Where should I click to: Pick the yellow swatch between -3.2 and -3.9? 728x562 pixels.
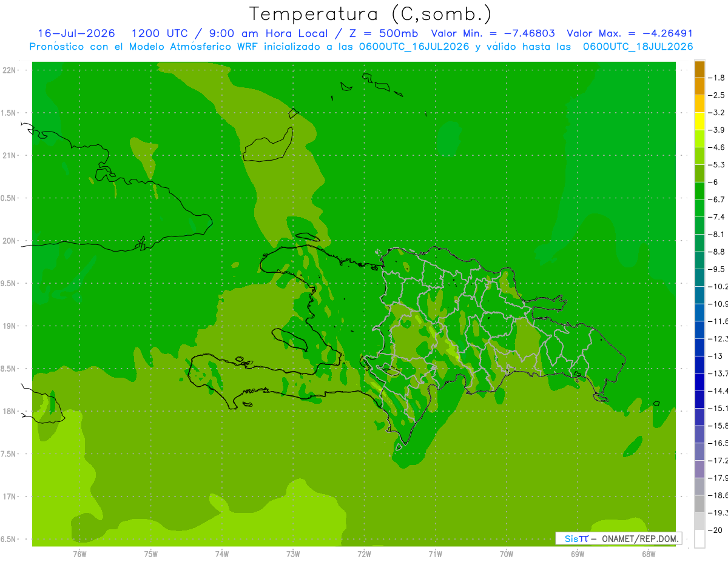(x=699, y=121)
